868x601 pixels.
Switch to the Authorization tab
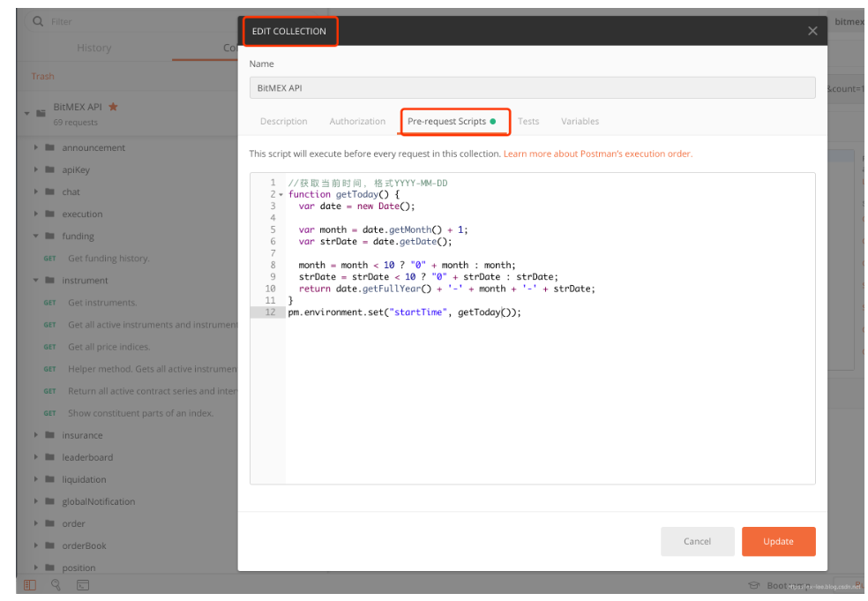coord(357,121)
